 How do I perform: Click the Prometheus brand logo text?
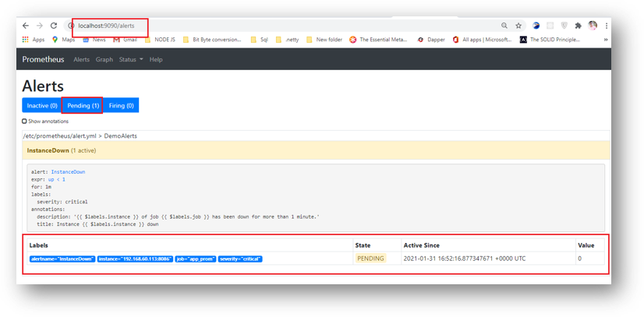pos(43,59)
